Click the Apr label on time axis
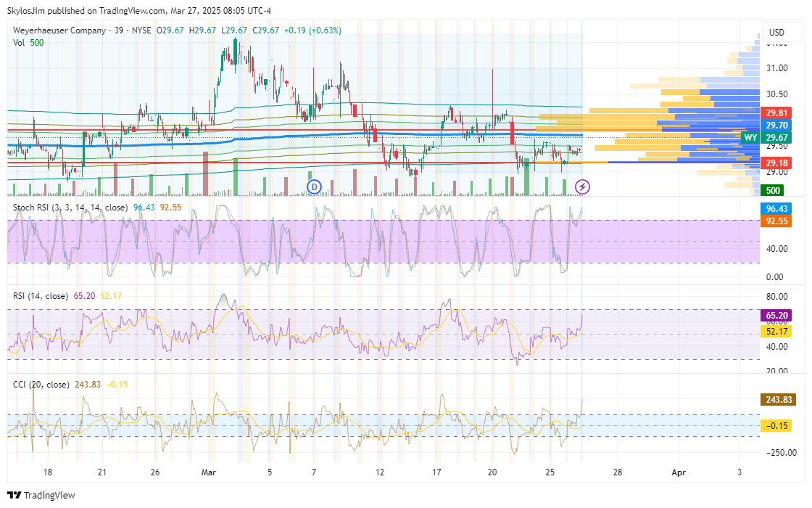The image size is (812, 508). 679,472
